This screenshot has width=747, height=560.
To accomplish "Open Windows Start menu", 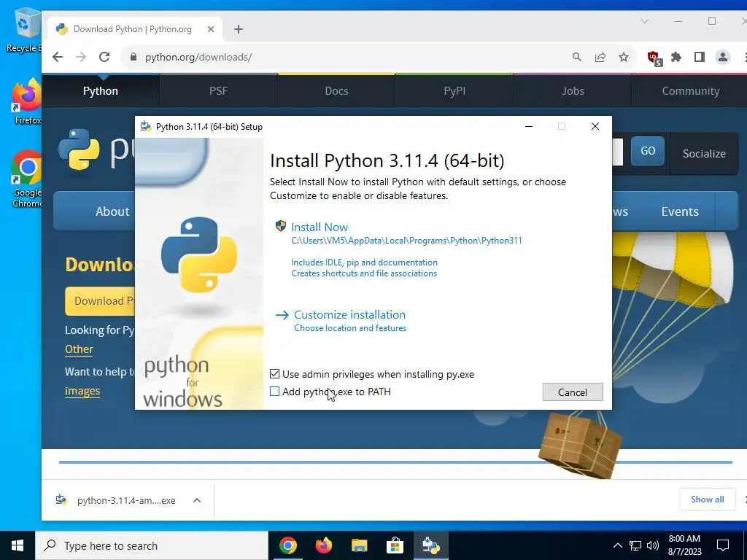I will click(x=18, y=545).
